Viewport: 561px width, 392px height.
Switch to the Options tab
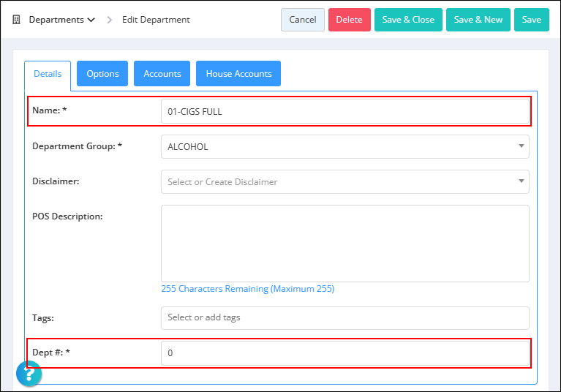[x=102, y=74]
